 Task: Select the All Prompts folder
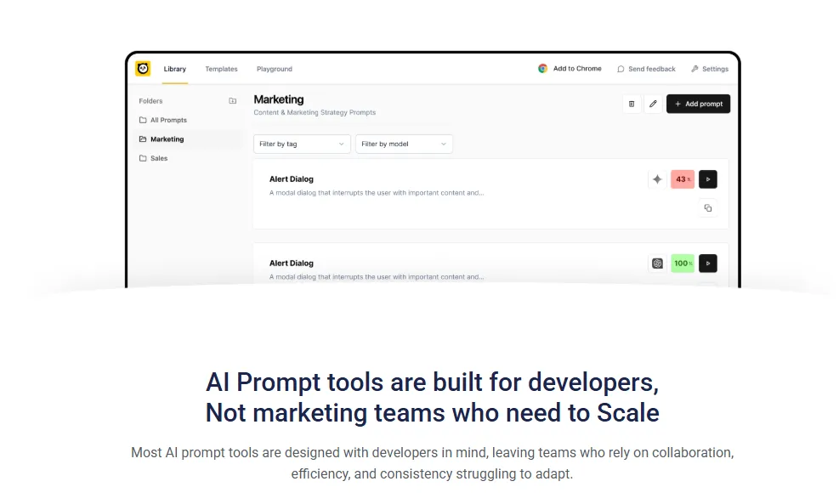pos(168,120)
